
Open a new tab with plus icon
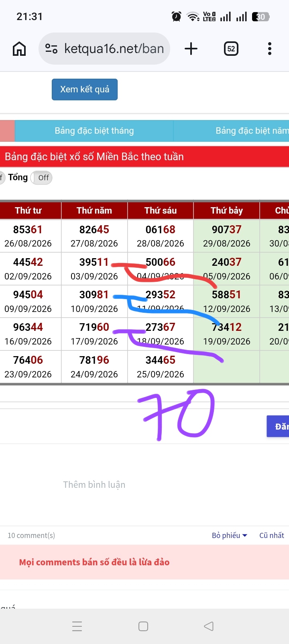point(191,49)
